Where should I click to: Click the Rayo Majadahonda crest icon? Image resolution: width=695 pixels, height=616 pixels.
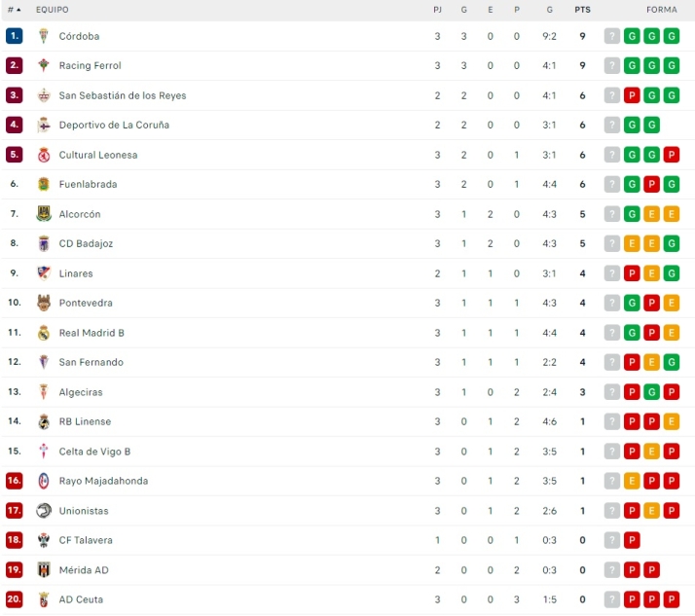(x=44, y=481)
